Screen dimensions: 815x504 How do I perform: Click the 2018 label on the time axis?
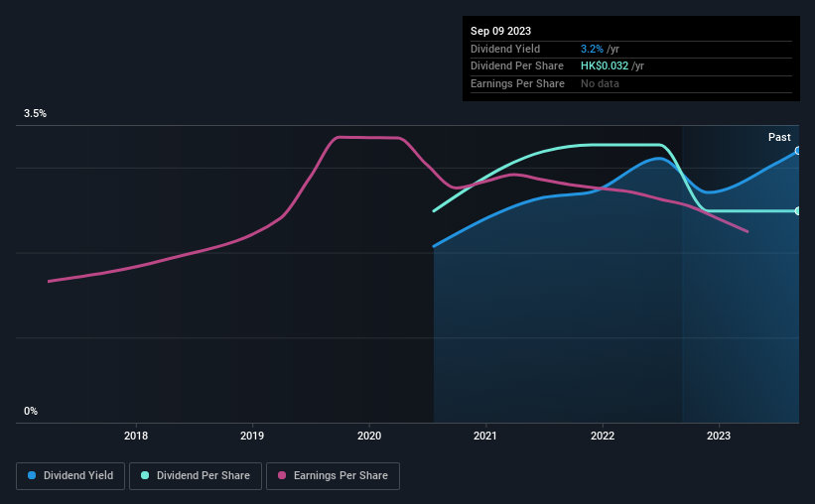pyautogui.click(x=136, y=436)
